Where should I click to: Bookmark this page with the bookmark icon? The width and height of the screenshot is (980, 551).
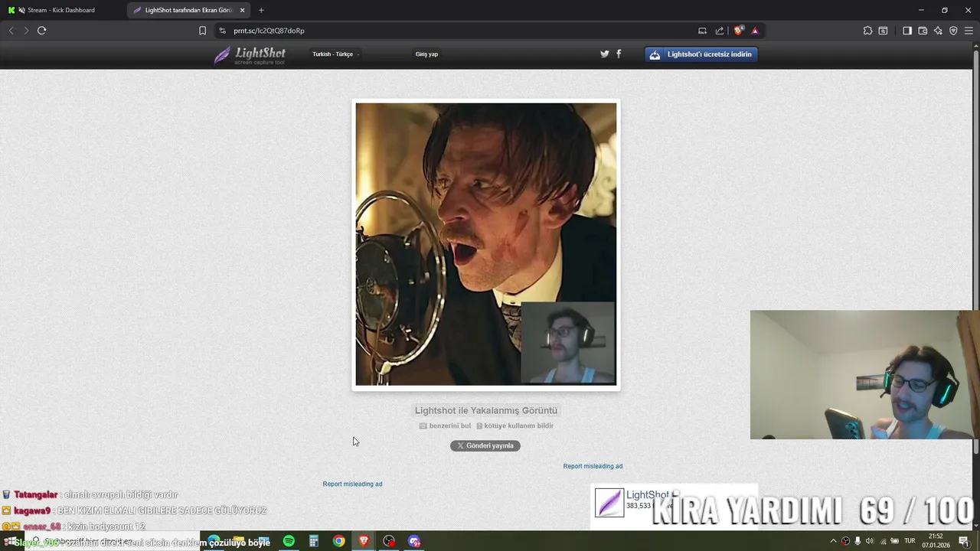(x=202, y=31)
